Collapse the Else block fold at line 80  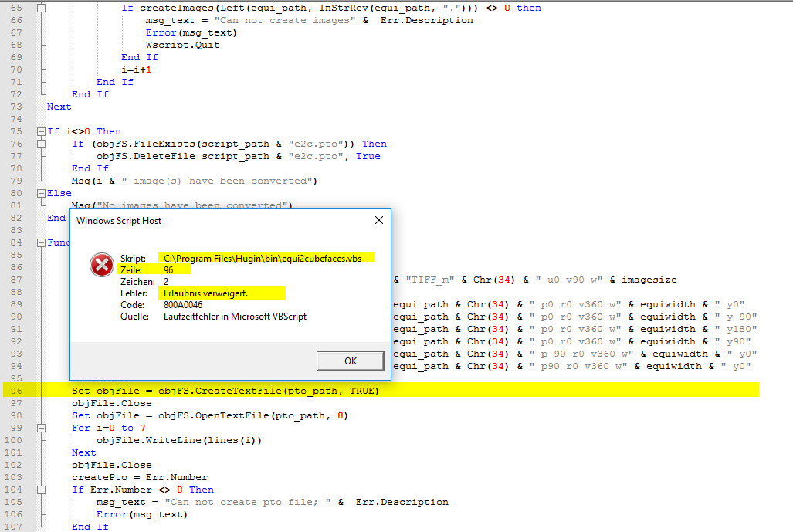[41, 193]
